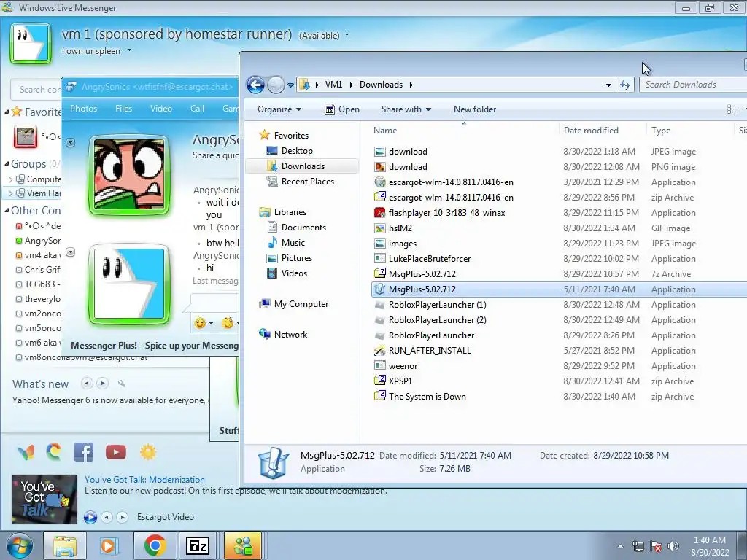Collapse AngrySonics display picture in chat
The image size is (747, 560).
click(71, 142)
